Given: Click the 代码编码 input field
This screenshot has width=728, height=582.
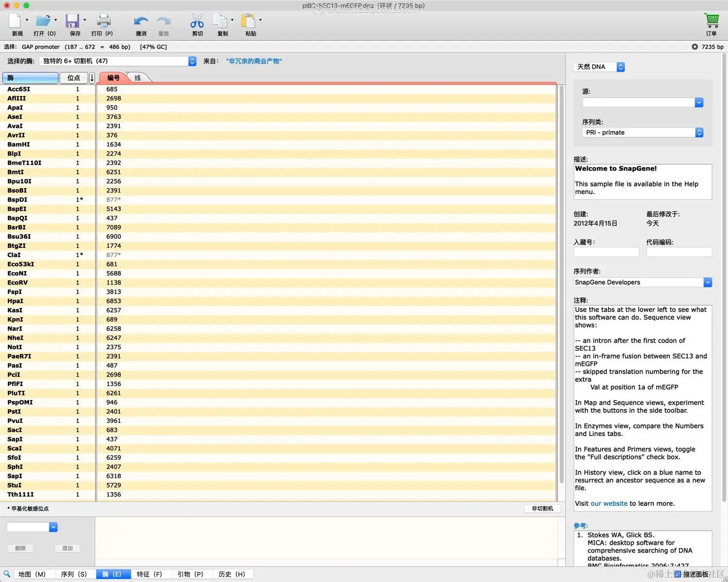Looking at the screenshot, I should tap(679, 252).
